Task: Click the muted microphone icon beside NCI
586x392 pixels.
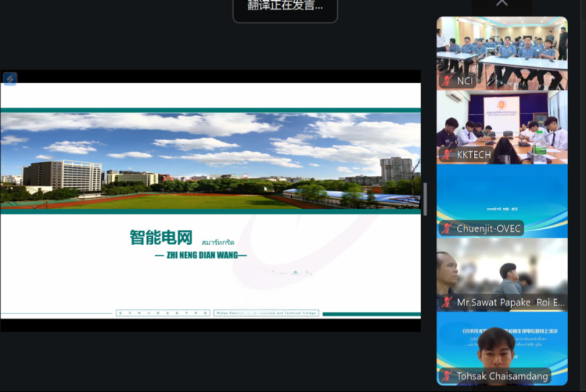Action: click(x=447, y=81)
